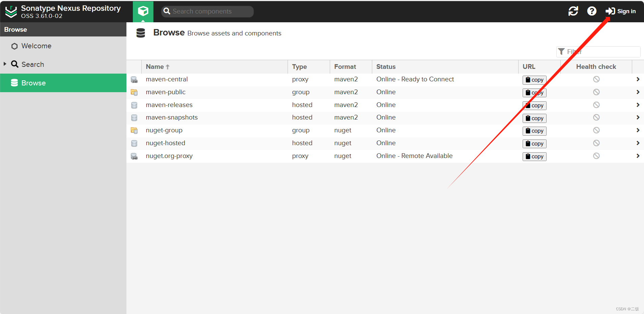The width and height of the screenshot is (644, 314).
Task: Copy URL for maven-central
Action: click(x=534, y=80)
